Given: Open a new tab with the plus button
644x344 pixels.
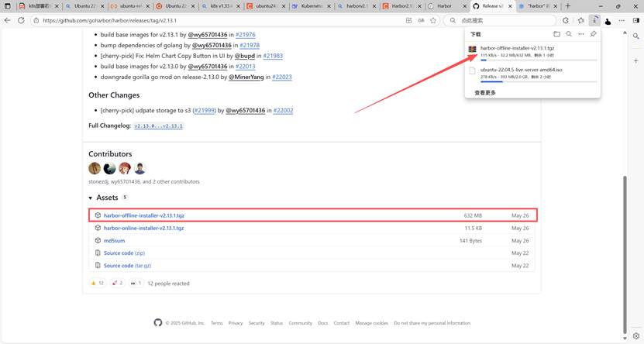Looking at the screenshot, I should coord(567,5).
